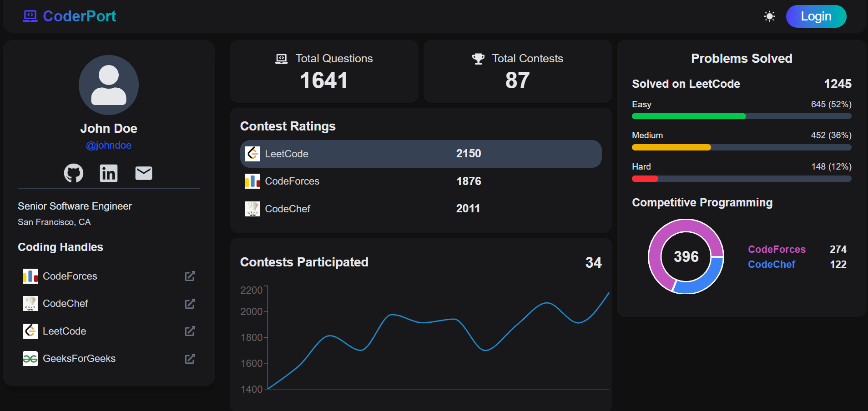Click the Easy problems progress bar
The image size is (868, 411).
tap(741, 116)
